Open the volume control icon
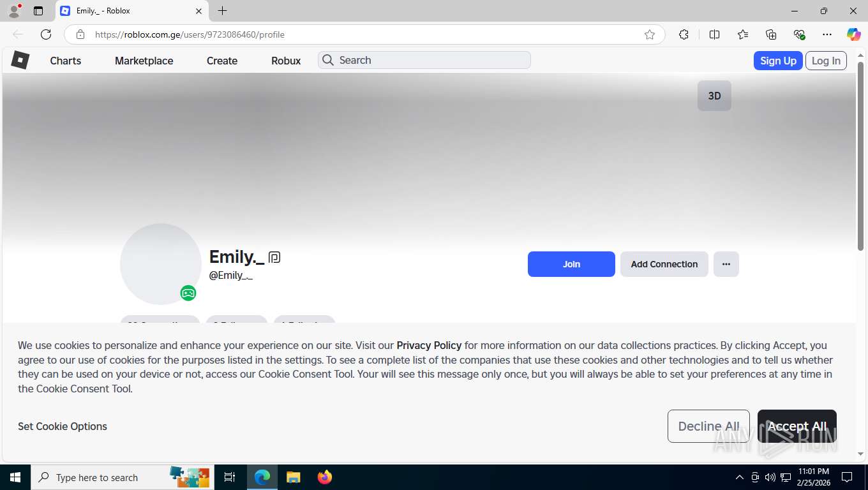The height and width of the screenshot is (490, 868). pos(770,477)
